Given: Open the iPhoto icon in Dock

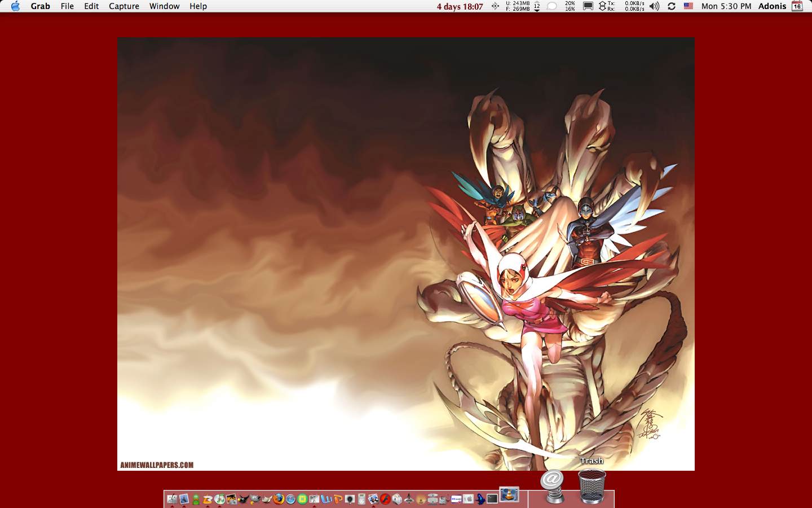Looking at the screenshot, I should point(231,499).
